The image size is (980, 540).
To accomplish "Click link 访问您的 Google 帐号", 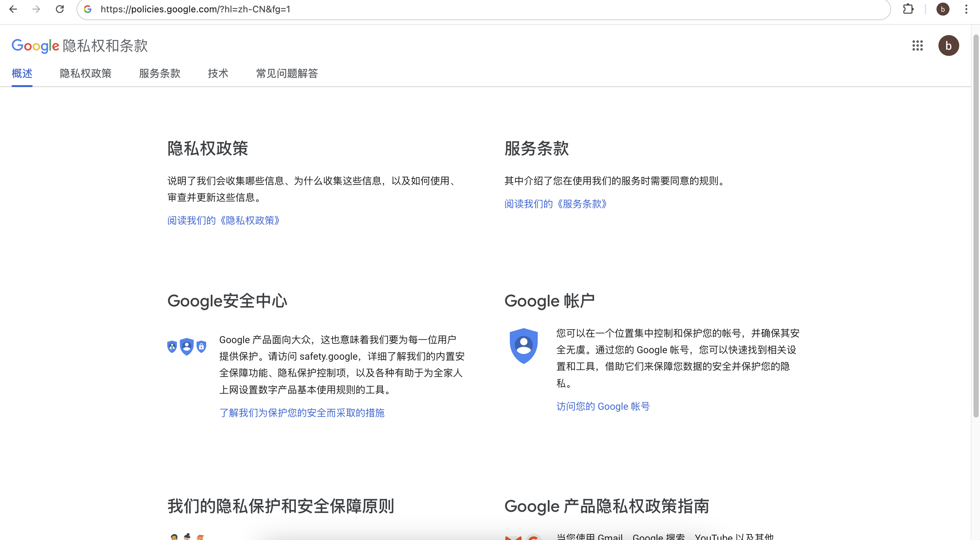I will click(x=603, y=406).
